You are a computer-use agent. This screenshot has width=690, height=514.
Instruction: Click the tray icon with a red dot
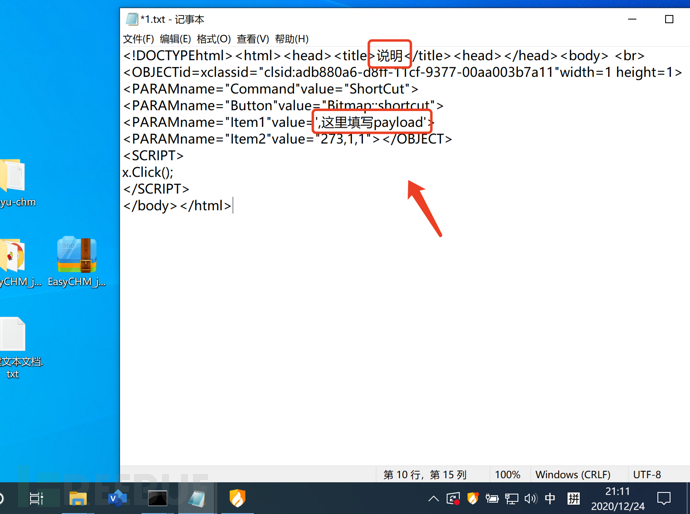pos(453,499)
